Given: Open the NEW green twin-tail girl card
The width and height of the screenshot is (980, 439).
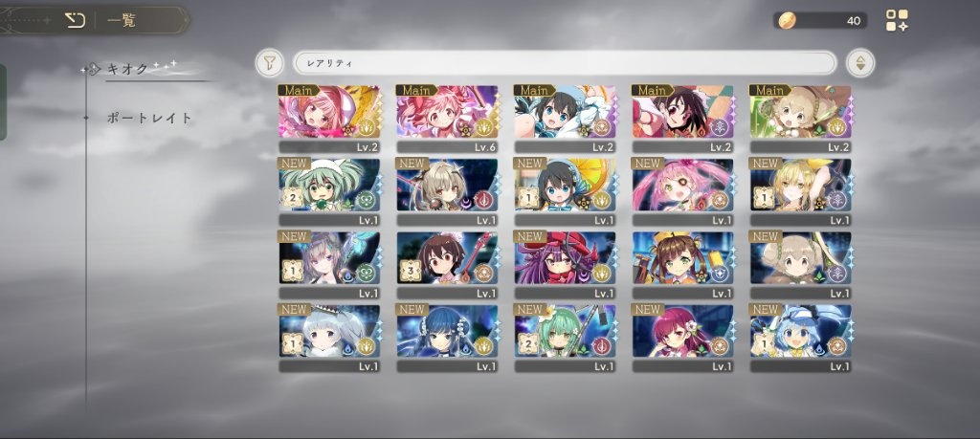Looking at the screenshot, I should tap(329, 191).
